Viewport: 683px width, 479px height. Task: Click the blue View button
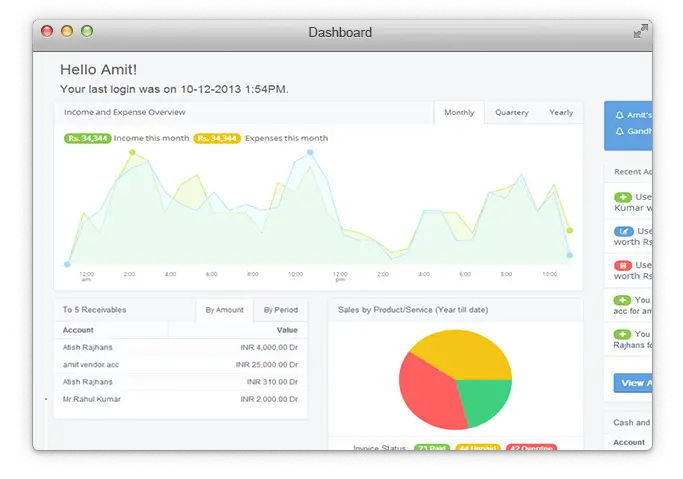point(633,383)
